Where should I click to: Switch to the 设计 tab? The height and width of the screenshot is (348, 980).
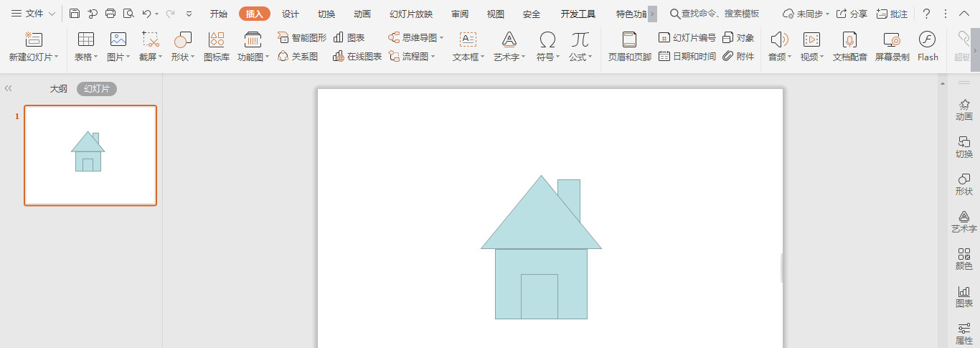[291, 14]
